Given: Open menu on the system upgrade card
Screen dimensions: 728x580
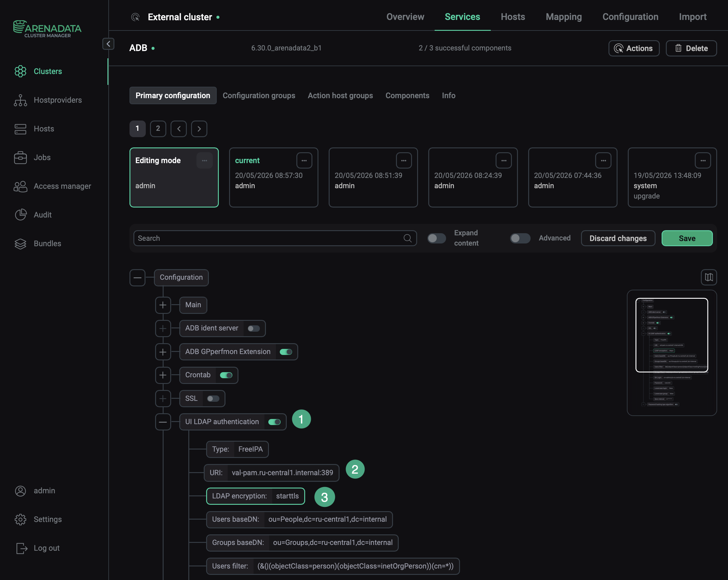Looking at the screenshot, I should point(703,160).
